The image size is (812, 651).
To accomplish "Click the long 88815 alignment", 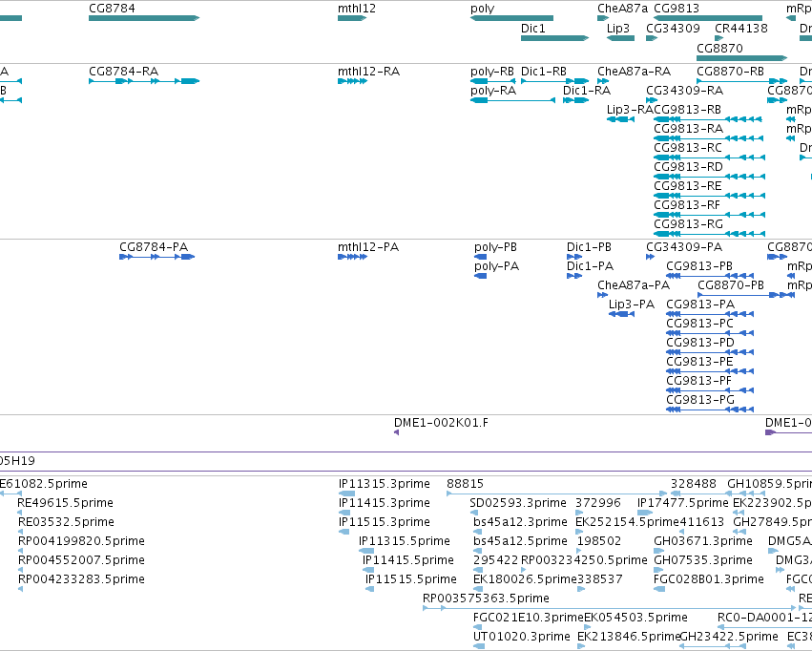I will point(556,493).
